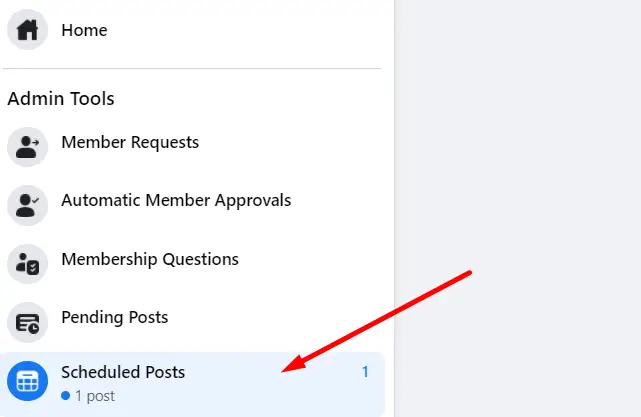This screenshot has width=641, height=417.
Task: Select the Scheduled Posts title text
Action: pyautogui.click(x=123, y=372)
